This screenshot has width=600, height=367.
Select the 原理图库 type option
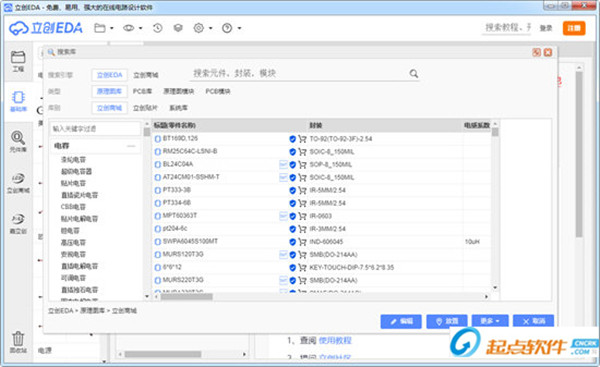pos(109,91)
